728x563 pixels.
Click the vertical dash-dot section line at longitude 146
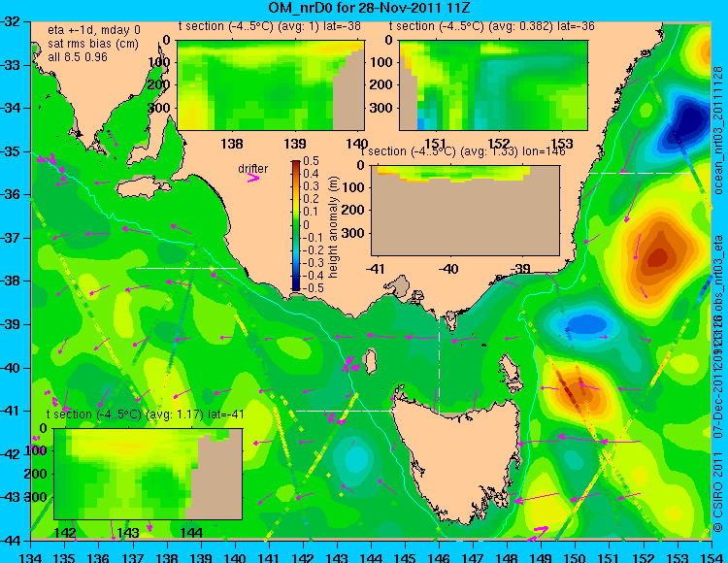pos(439,357)
